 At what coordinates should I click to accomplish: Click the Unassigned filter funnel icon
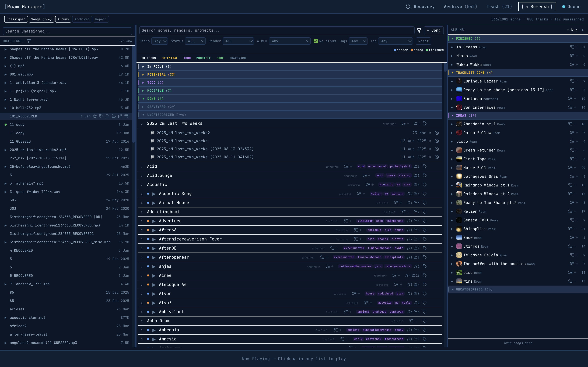click(29, 41)
